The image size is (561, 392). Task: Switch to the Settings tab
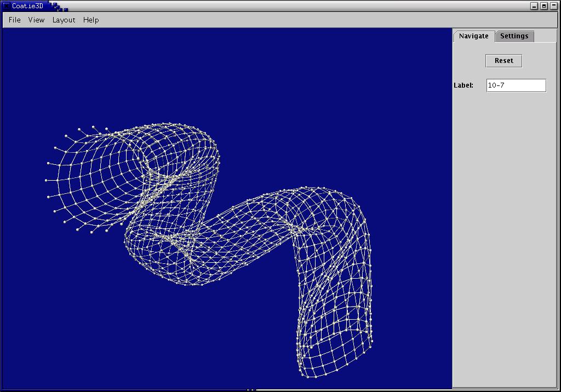(514, 36)
